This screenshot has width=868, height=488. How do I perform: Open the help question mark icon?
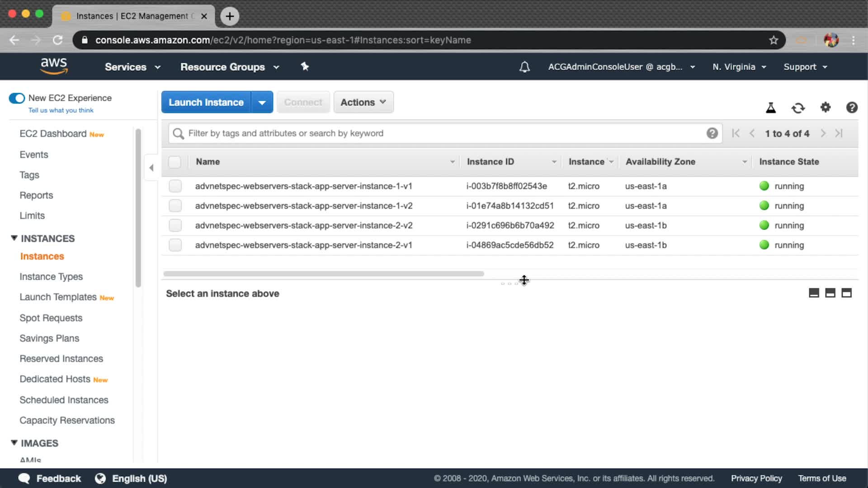click(852, 108)
